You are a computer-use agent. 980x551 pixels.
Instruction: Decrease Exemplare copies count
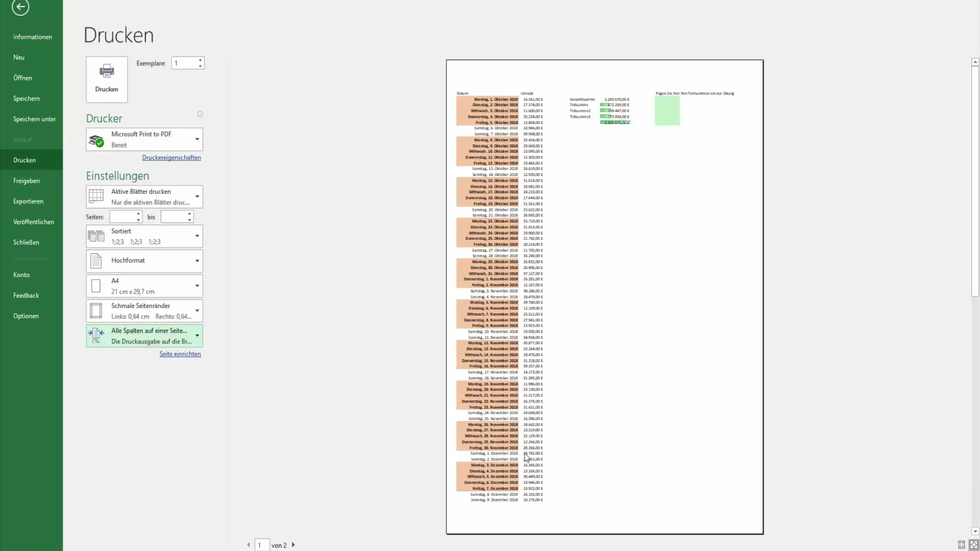click(x=200, y=66)
